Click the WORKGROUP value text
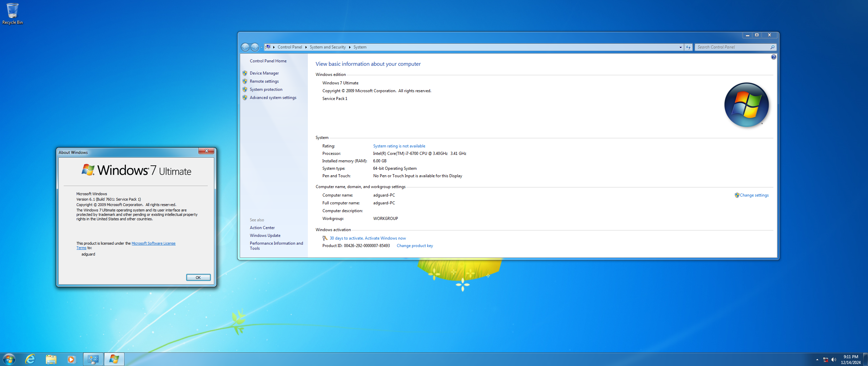The image size is (868, 366). pos(386,219)
